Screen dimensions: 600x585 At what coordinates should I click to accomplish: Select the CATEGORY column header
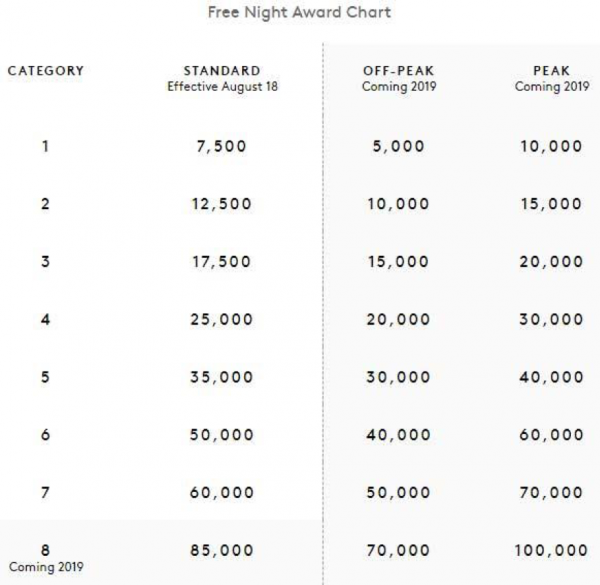(45, 71)
